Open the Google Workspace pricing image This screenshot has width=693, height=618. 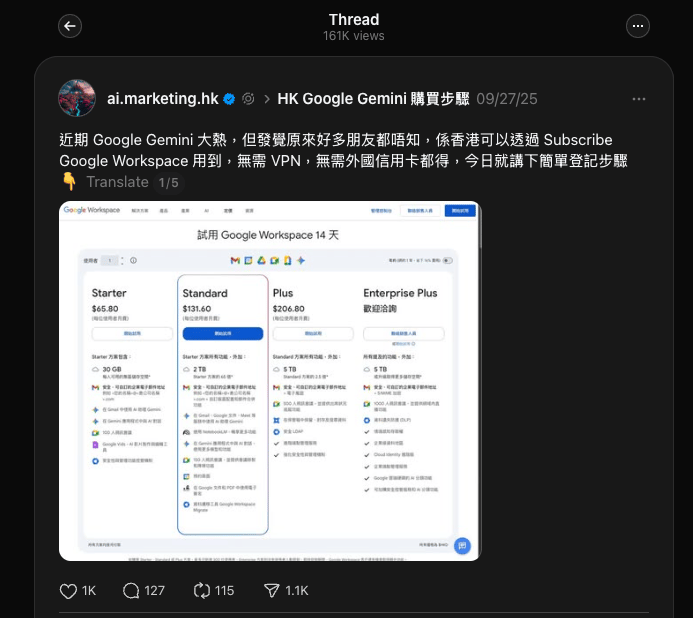270,381
